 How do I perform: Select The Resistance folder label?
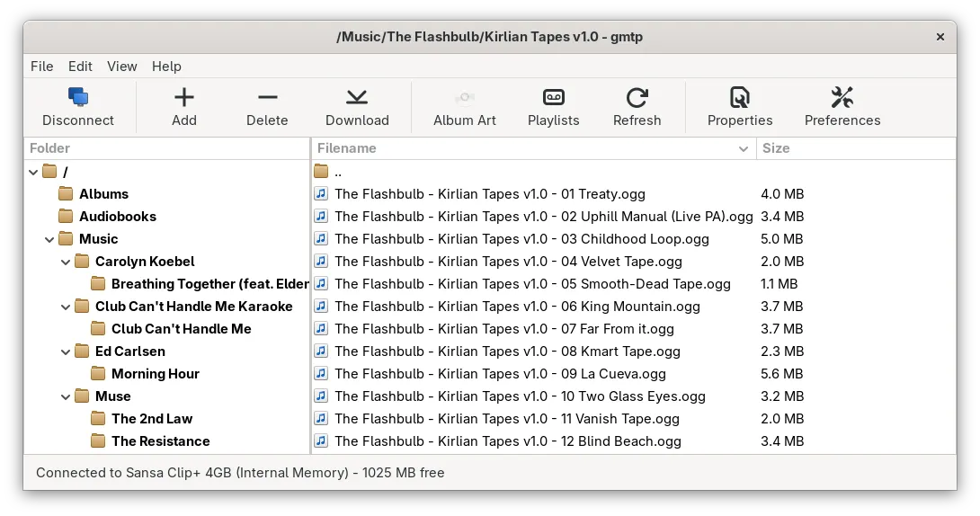[x=161, y=441]
